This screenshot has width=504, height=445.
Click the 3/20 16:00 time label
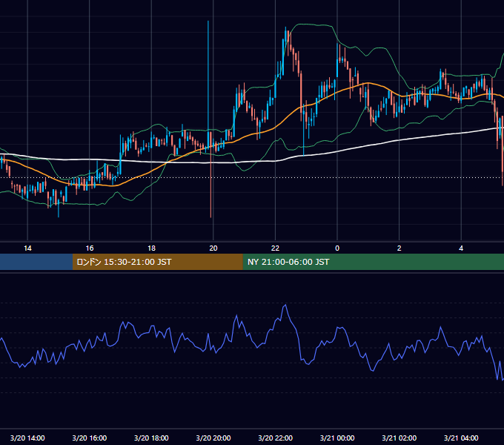90,438
